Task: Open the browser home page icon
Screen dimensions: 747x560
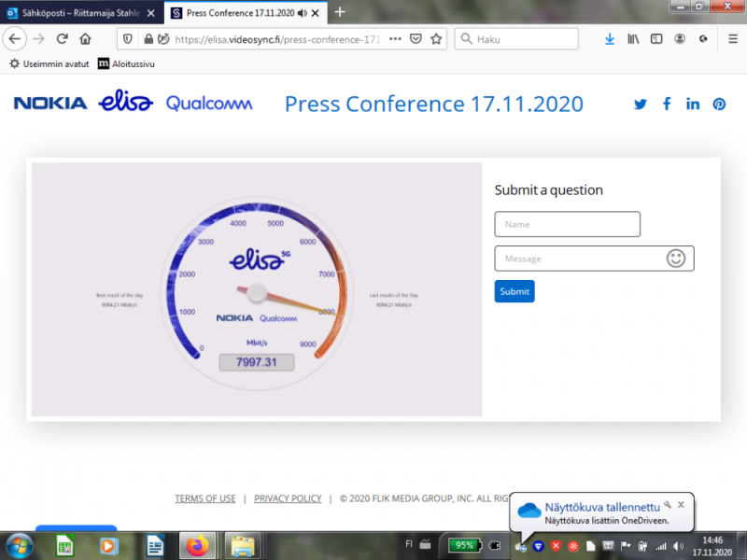Action: coord(85,39)
